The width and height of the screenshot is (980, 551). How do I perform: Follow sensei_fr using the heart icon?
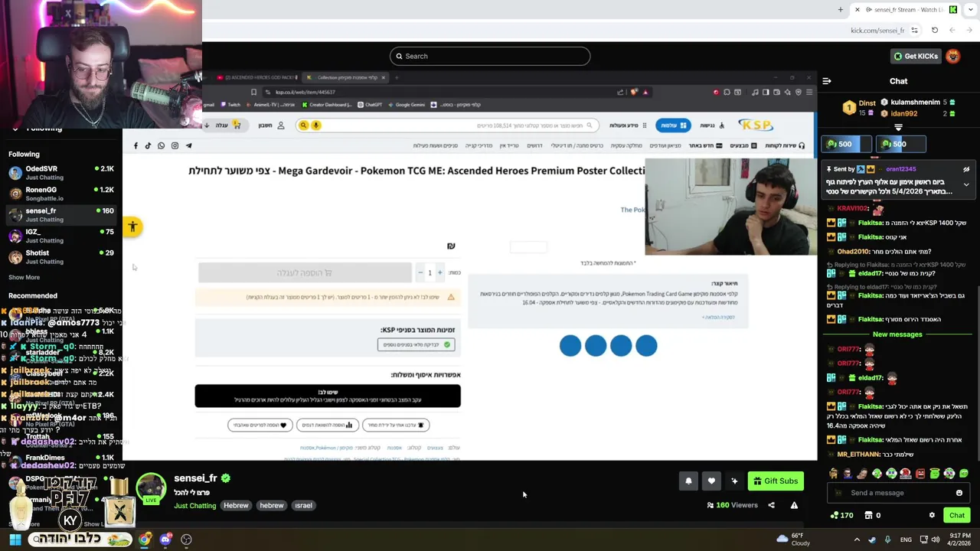[711, 481]
